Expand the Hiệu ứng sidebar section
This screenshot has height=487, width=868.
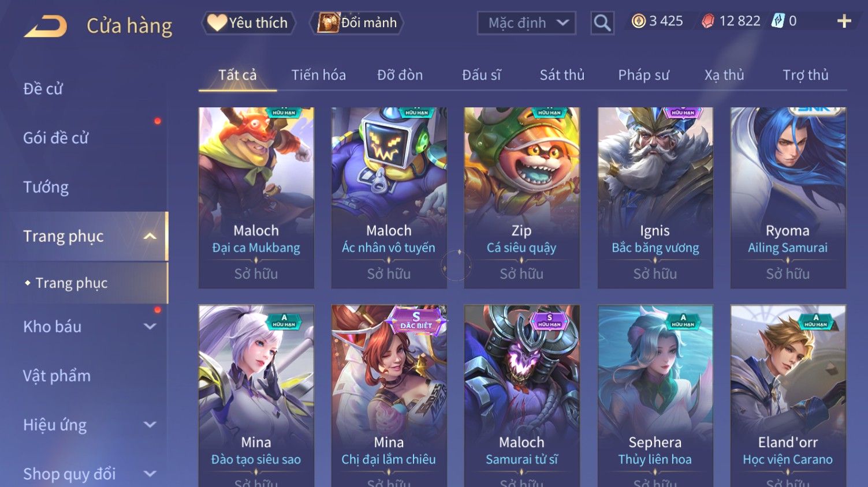[x=150, y=425]
